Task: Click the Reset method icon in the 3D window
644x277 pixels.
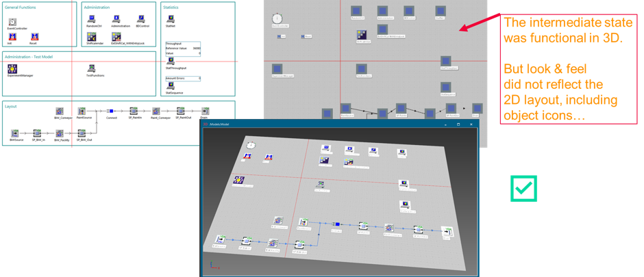Action: [x=269, y=157]
